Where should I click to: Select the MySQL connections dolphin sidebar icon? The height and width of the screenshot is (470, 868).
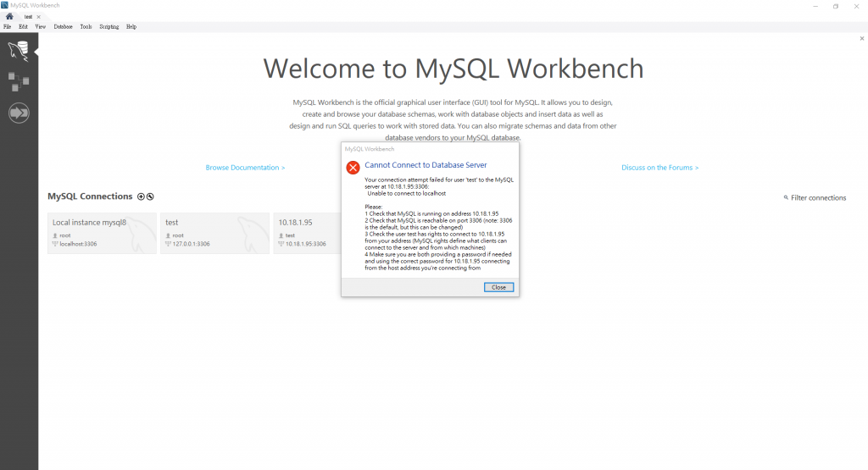19,51
